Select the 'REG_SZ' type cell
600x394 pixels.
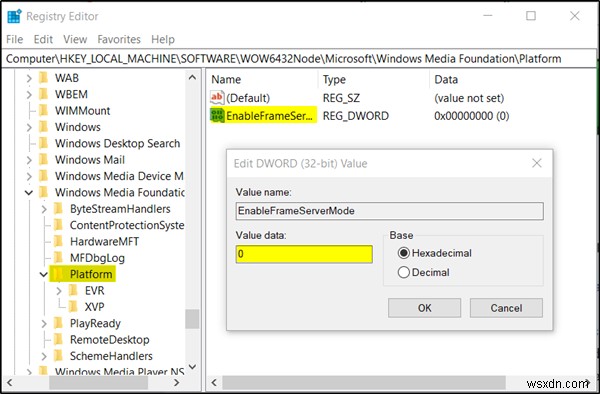coord(341,98)
